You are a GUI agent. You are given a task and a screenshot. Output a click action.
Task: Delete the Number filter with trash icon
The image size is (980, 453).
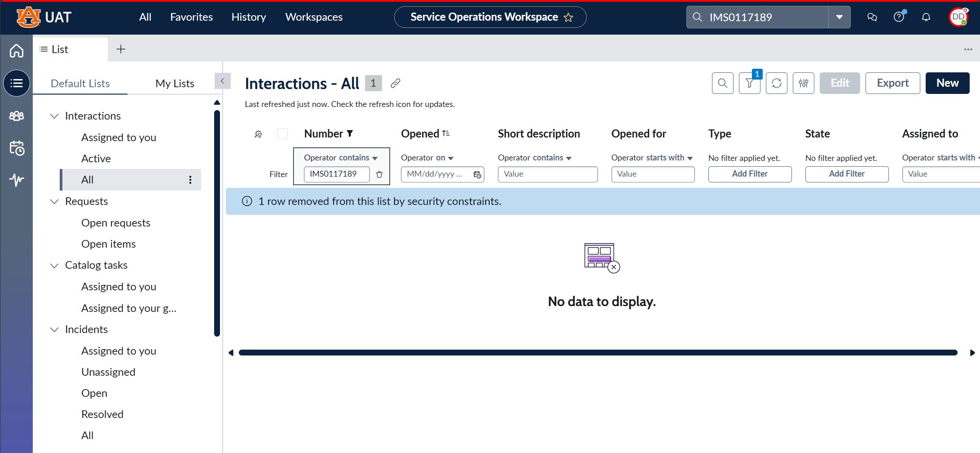pyautogui.click(x=379, y=174)
